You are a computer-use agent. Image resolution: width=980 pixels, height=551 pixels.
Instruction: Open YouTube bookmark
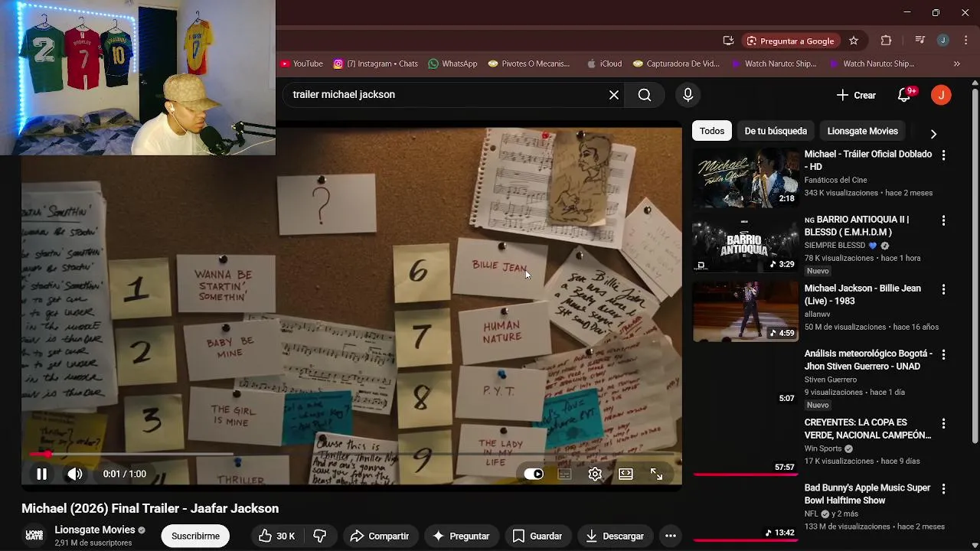click(x=301, y=64)
